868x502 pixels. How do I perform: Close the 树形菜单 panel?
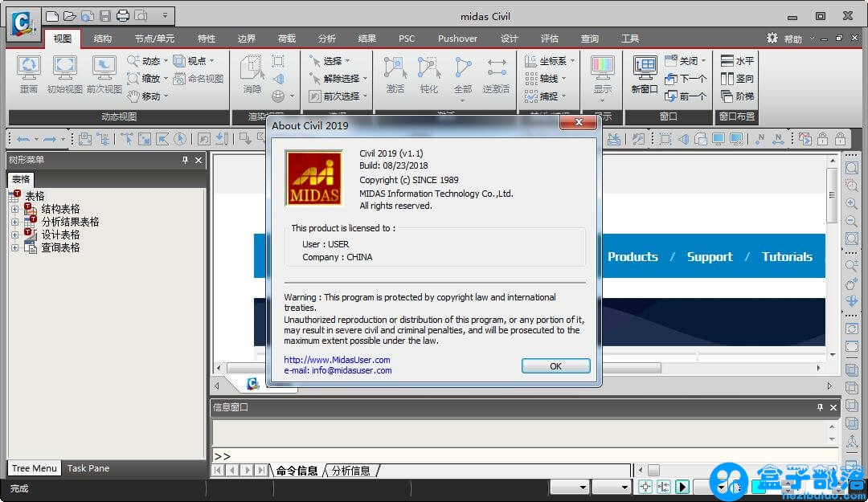pos(199,160)
